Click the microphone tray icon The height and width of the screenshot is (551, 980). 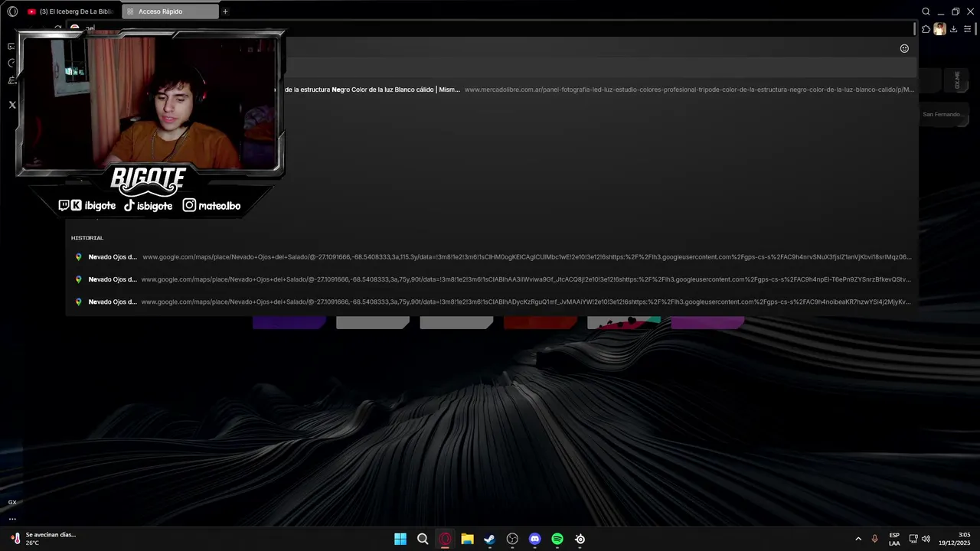point(874,539)
